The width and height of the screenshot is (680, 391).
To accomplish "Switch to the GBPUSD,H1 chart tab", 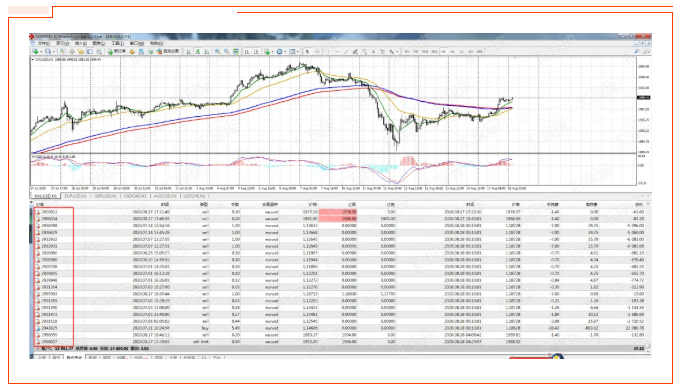I will [x=105, y=196].
